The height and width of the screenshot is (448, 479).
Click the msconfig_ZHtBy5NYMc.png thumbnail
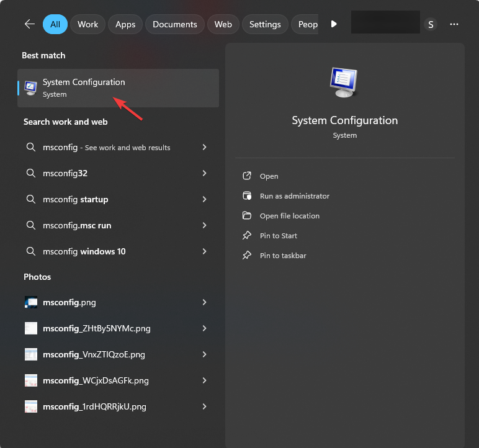31,328
